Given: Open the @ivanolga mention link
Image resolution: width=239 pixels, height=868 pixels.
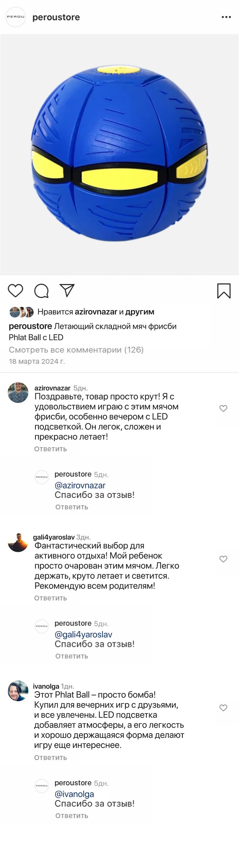Looking at the screenshot, I should tap(74, 794).
